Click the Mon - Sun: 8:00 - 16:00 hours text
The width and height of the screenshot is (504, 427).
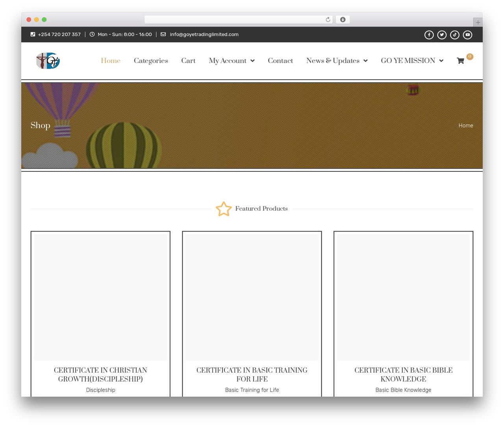coord(124,34)
